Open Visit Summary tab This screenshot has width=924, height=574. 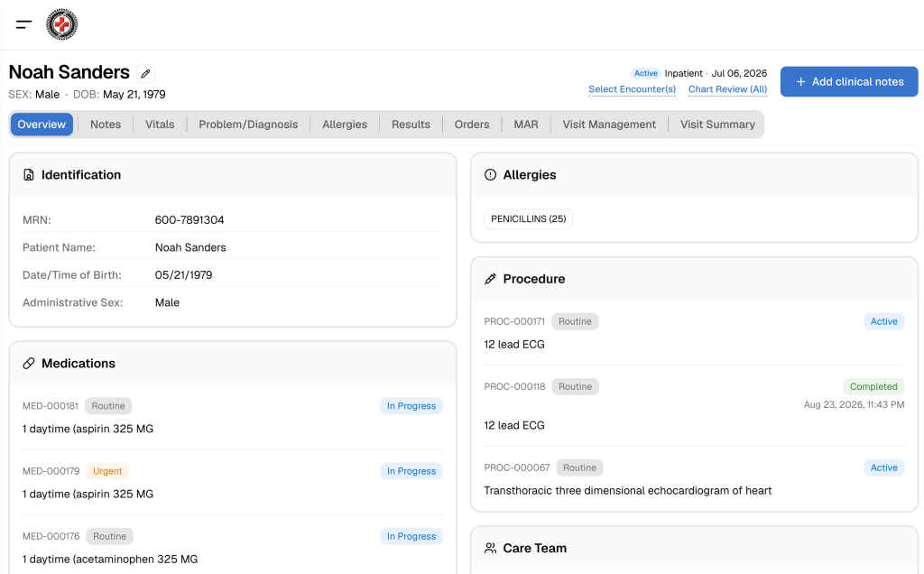(x=717, y=125)
